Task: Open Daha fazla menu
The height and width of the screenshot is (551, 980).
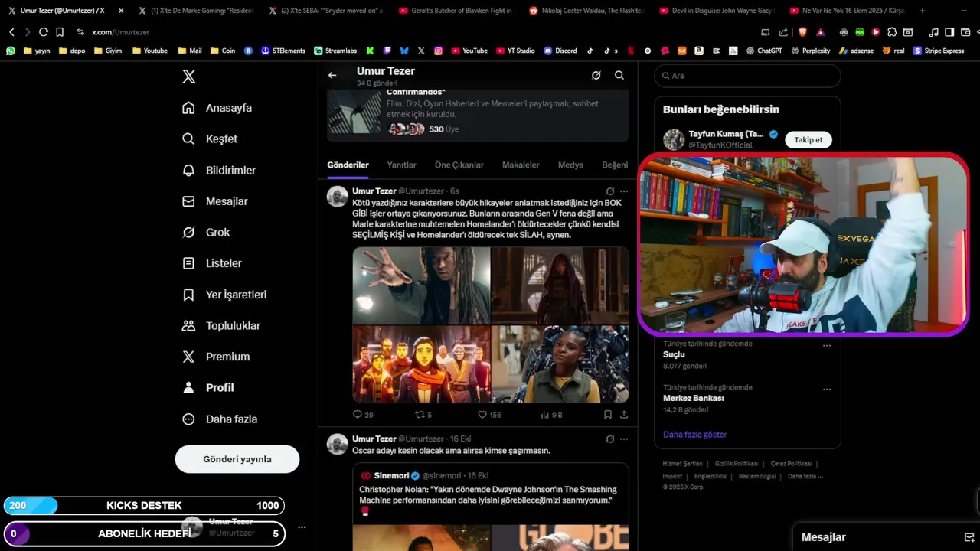Action: [220, 419]
